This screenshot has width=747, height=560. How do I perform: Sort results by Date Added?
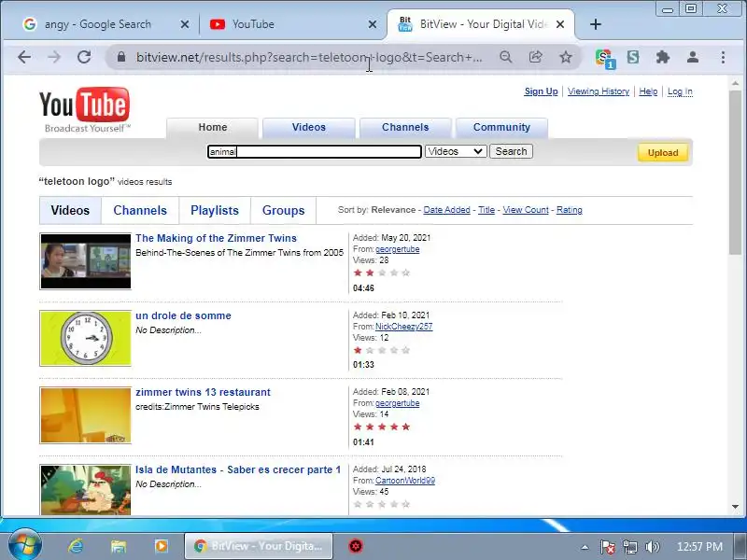446,210
